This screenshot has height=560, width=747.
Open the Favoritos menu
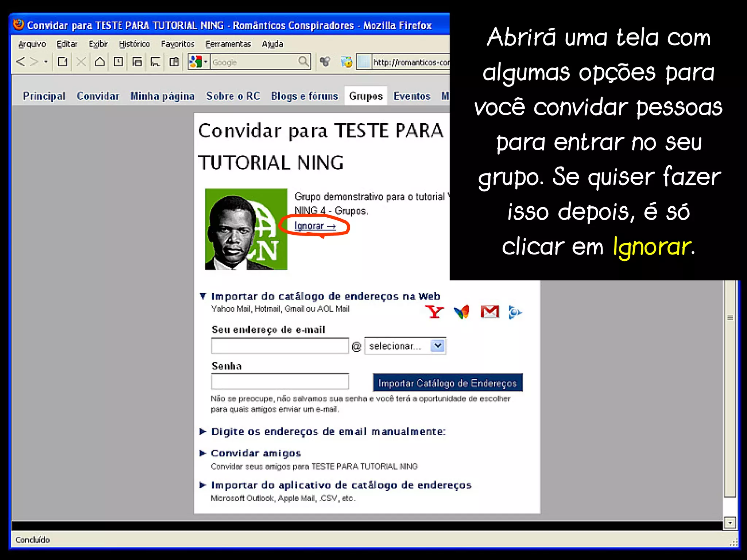(x=178, y=44)
